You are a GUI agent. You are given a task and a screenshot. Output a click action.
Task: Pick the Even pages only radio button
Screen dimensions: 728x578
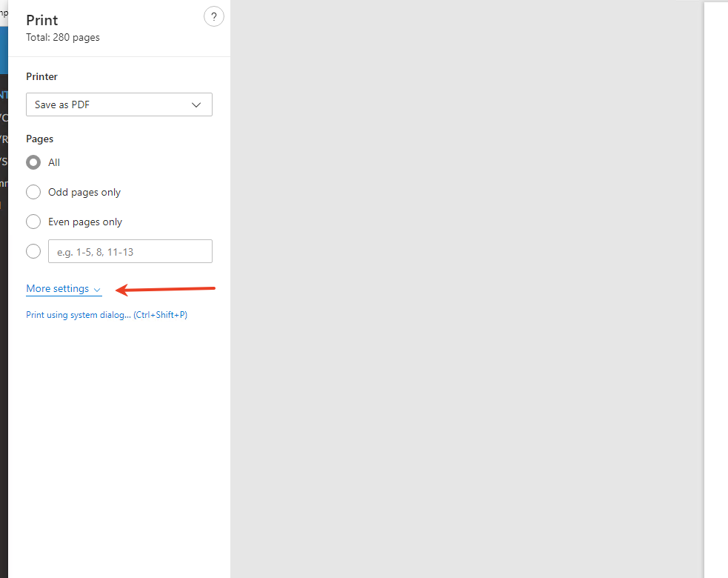(33, 222)
